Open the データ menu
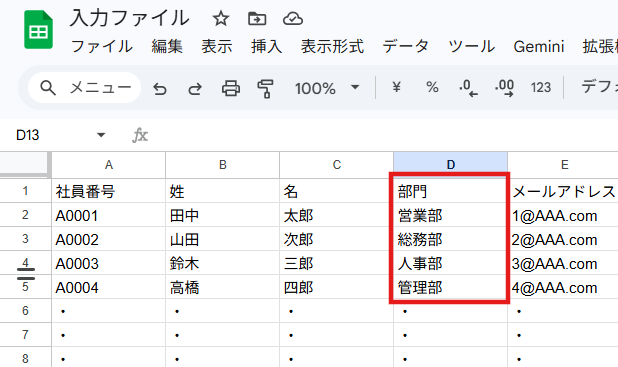This screenshot has width=618, height=367. tap(406, 47)
